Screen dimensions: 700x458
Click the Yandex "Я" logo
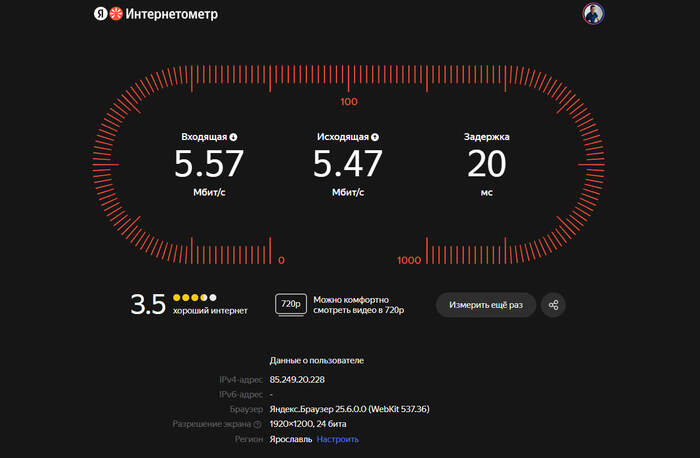(100, 14)
